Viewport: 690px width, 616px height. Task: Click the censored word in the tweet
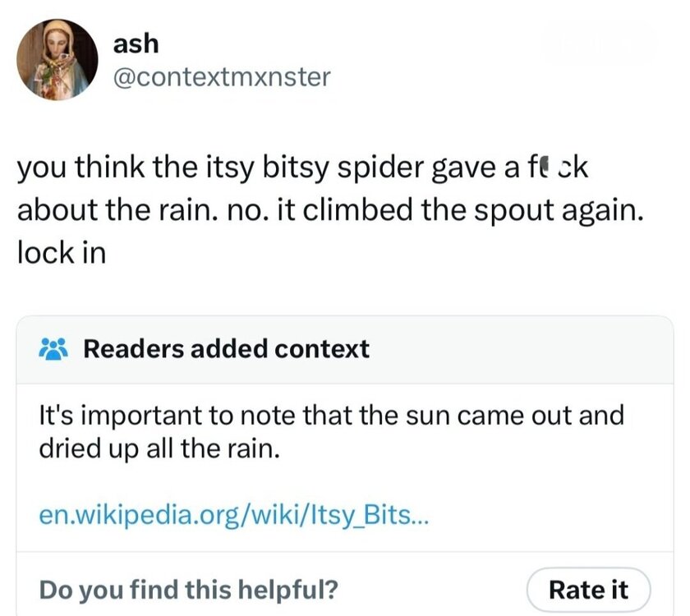(x=559, y=170)
